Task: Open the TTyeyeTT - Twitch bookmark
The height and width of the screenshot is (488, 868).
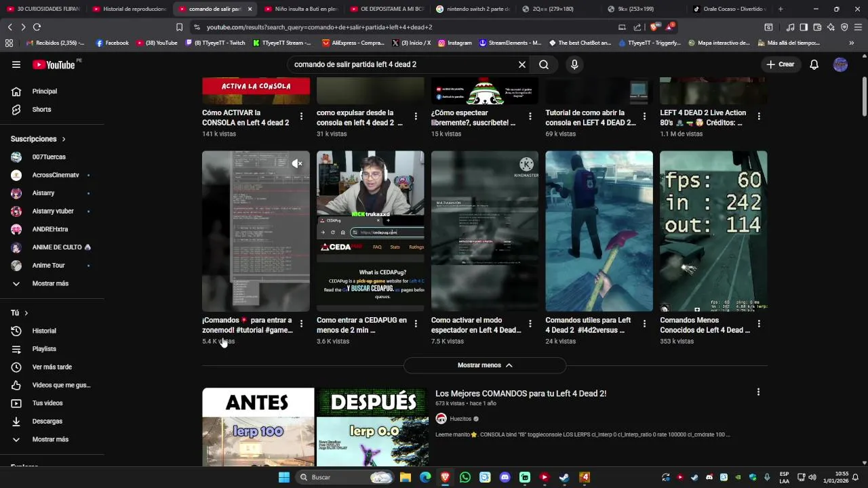Action: tap(216, 43)
